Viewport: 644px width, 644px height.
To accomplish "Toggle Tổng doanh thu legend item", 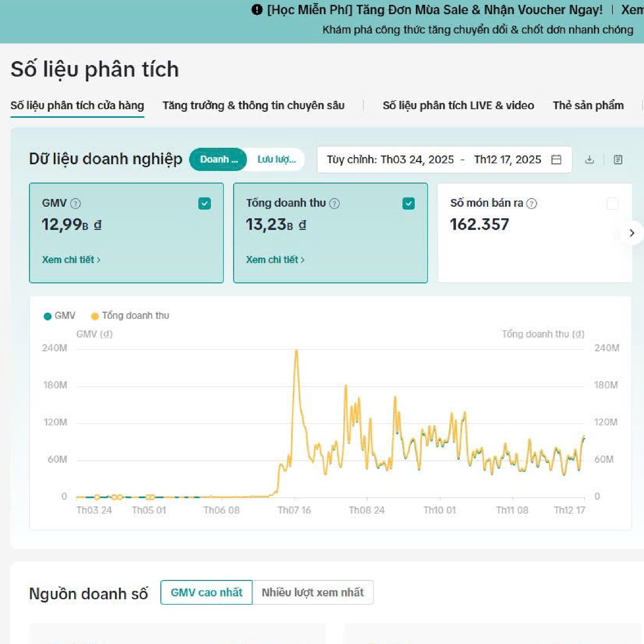I will coord(130,316).
